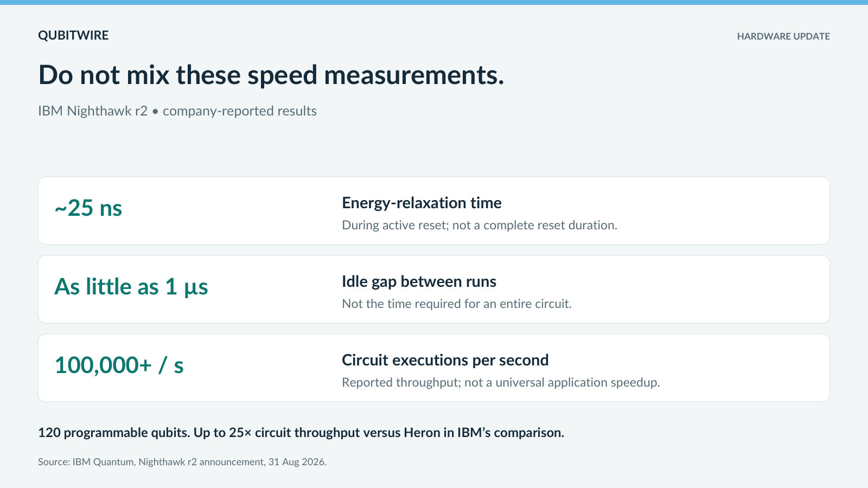Image resolution: width=868 pixels, height=488 pixels.
Task: Click the 'IBM Nighthawk r2' subtitle line
Action: coord(177,111)
